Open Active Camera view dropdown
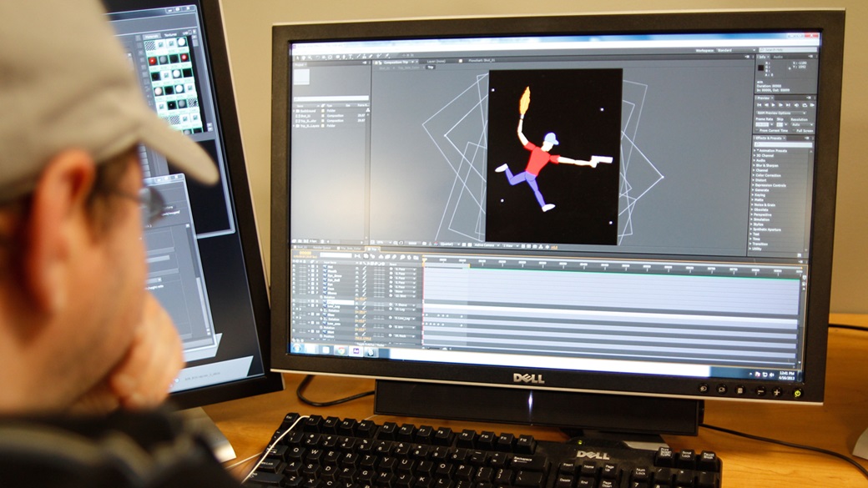 pyautogui.click(x=487, y=244)
